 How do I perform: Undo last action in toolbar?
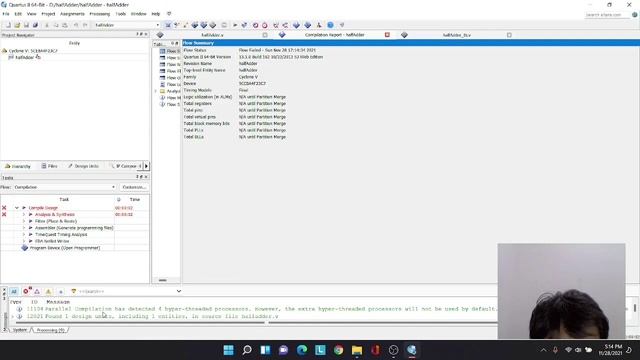(76, 25)
